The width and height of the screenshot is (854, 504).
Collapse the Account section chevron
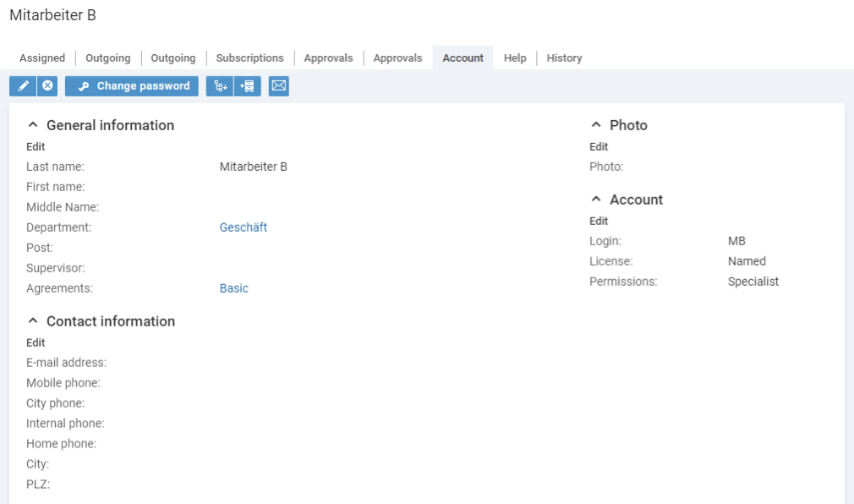click(x=596, y=200)
